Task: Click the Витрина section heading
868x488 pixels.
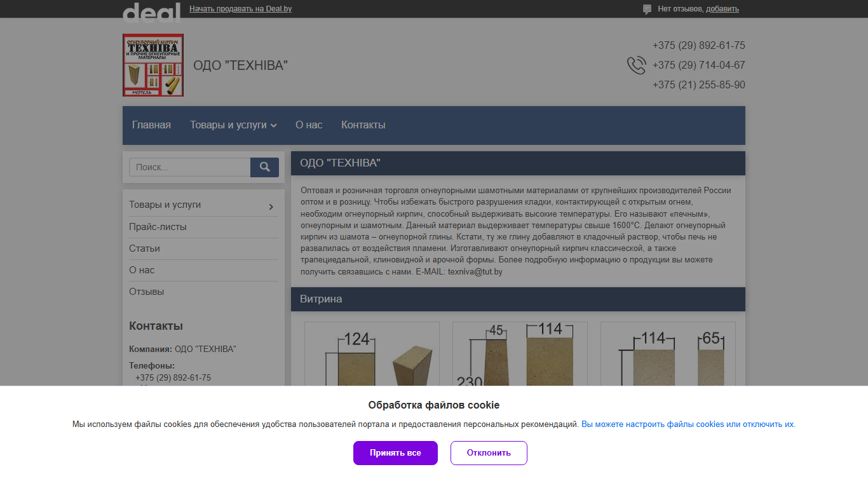Action: click(321, 299)
